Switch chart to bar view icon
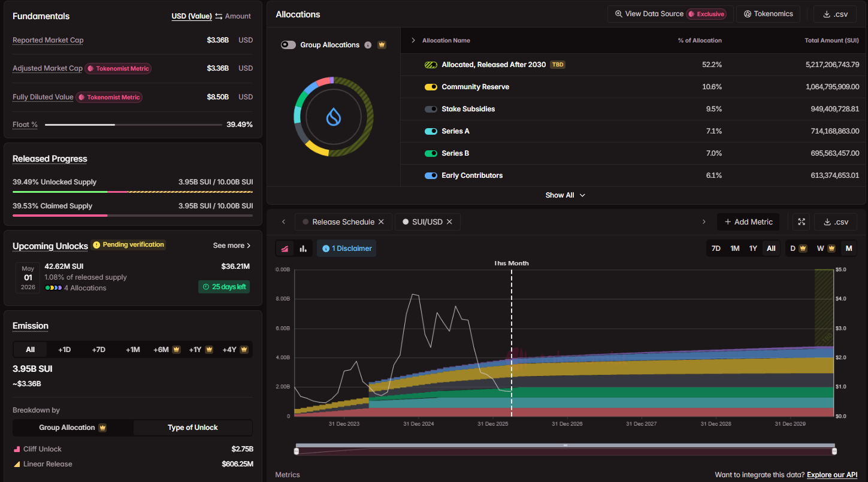 point(303,248)
